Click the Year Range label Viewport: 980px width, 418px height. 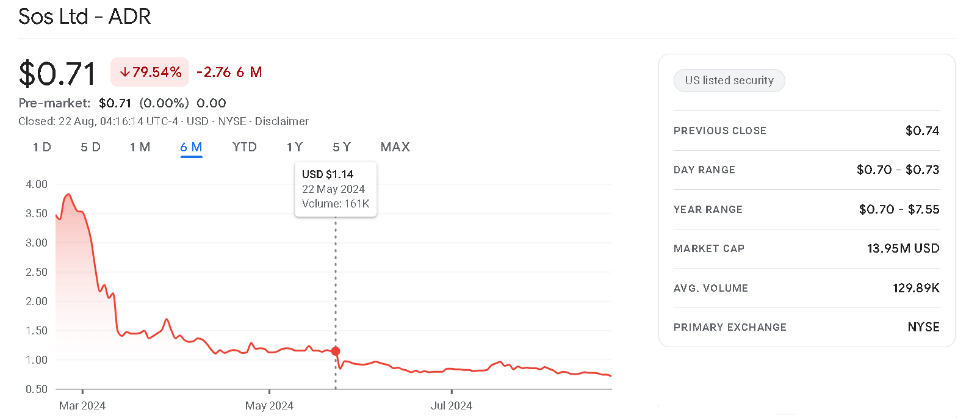coord(708,209)
